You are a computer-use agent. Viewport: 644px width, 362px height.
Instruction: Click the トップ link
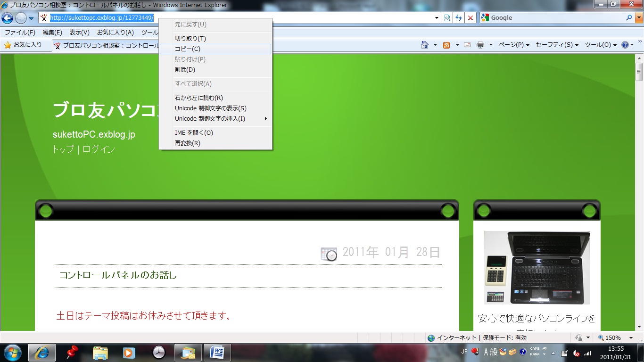(x=63, y=149)
